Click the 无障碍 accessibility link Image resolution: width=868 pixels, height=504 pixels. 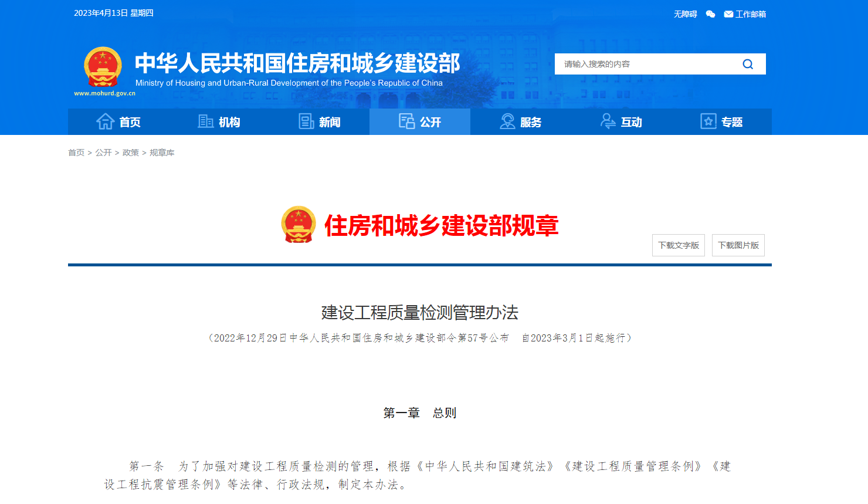685,14
